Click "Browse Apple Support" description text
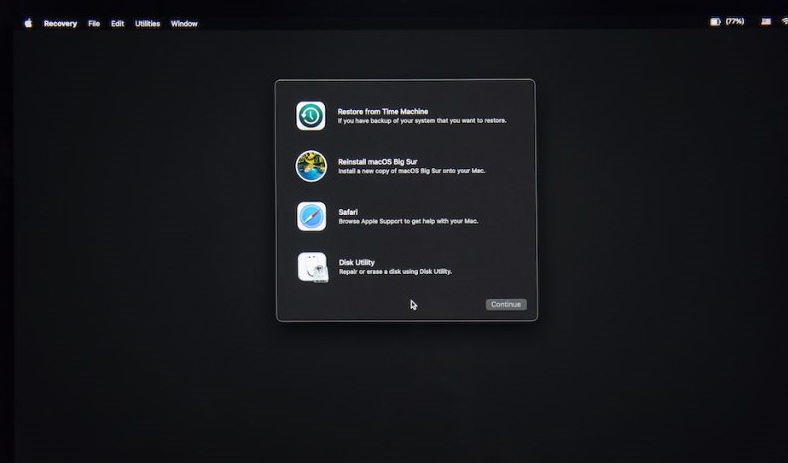 409,221
